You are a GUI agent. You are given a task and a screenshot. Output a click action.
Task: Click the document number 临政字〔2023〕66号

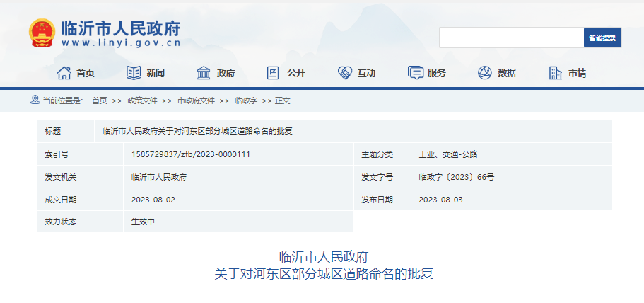click(x=456, y=177)
